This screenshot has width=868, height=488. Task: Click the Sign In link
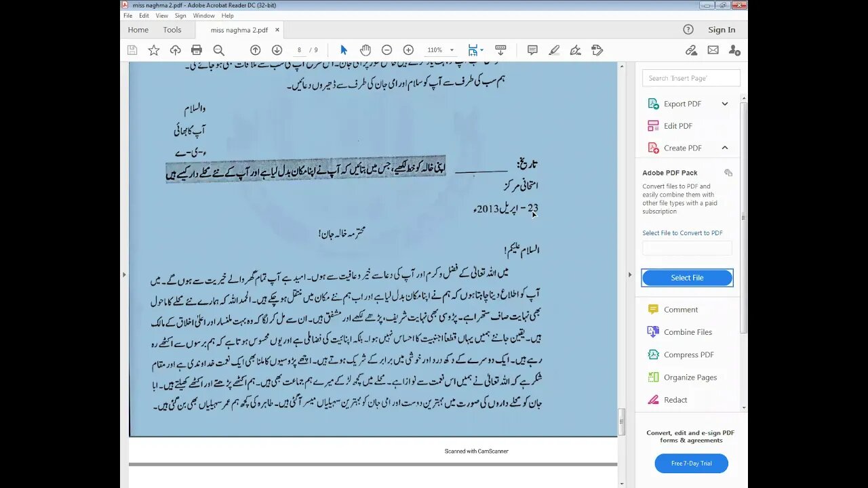(722, 30)
